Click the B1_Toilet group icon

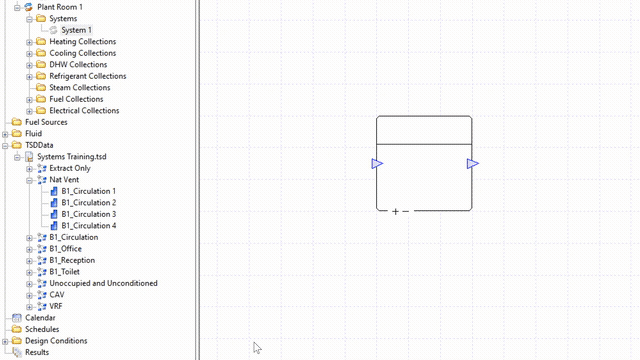(x=42, y=272)
